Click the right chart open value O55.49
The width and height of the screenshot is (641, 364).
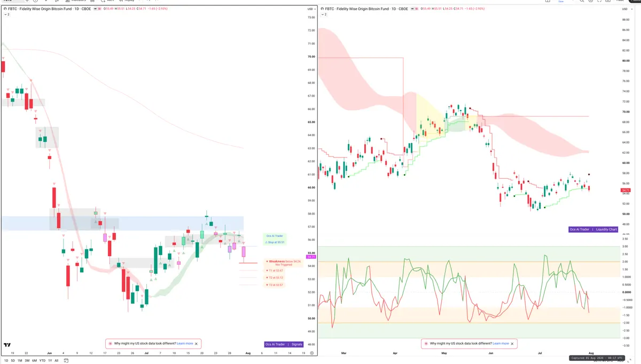coord(425,9)
